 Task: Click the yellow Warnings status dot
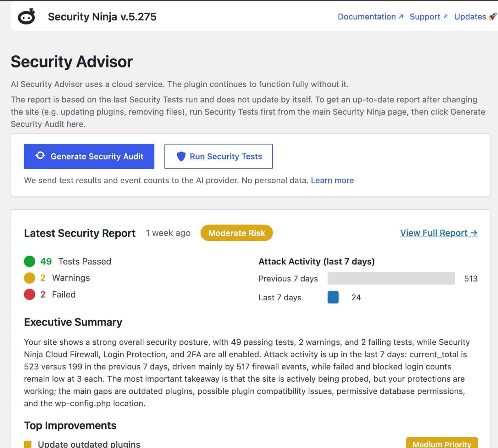pos(30,278)
